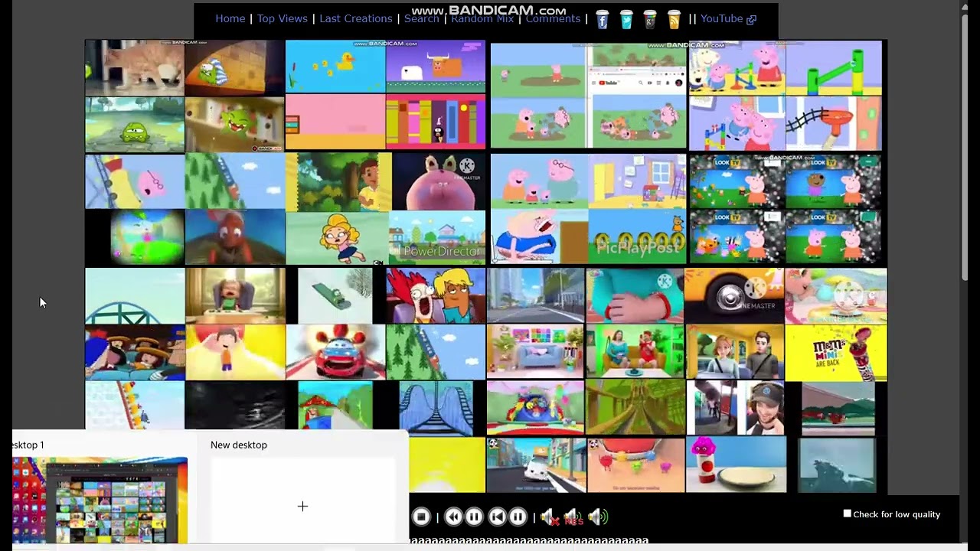This screenshot has width=980, height=551.
Task: Click the orange cat video tile
Action: tap(135, 68)
